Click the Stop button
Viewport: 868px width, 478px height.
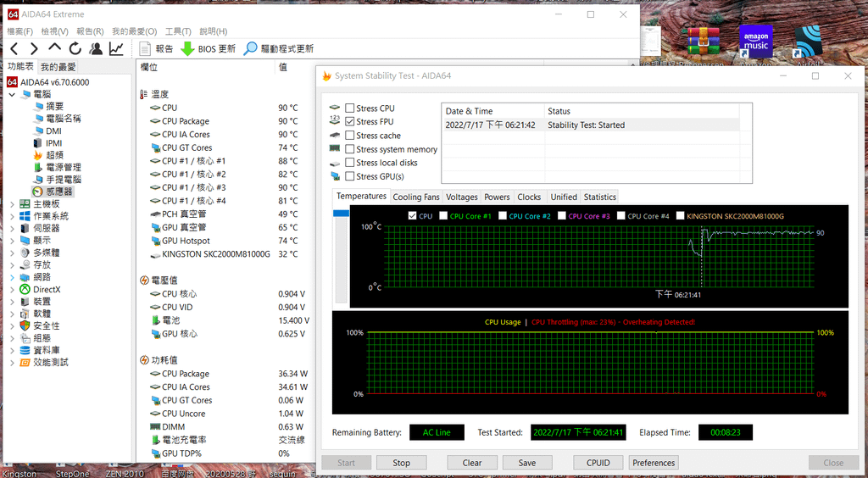pyautogui.click(x=401, y=463)
